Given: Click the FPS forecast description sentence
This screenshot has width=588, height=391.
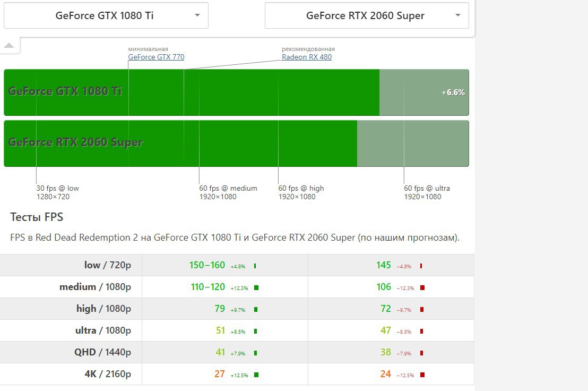Looking at the screenshot, I should point(235,237).
